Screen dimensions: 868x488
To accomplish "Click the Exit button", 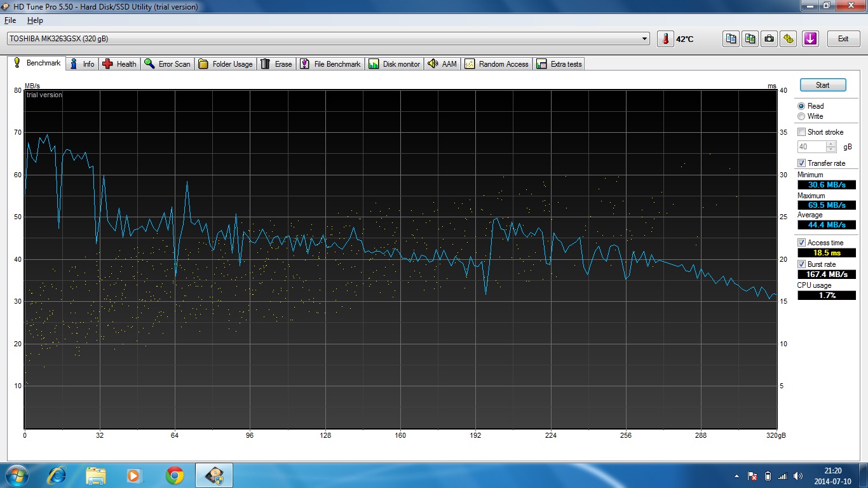I will [843, 39].
